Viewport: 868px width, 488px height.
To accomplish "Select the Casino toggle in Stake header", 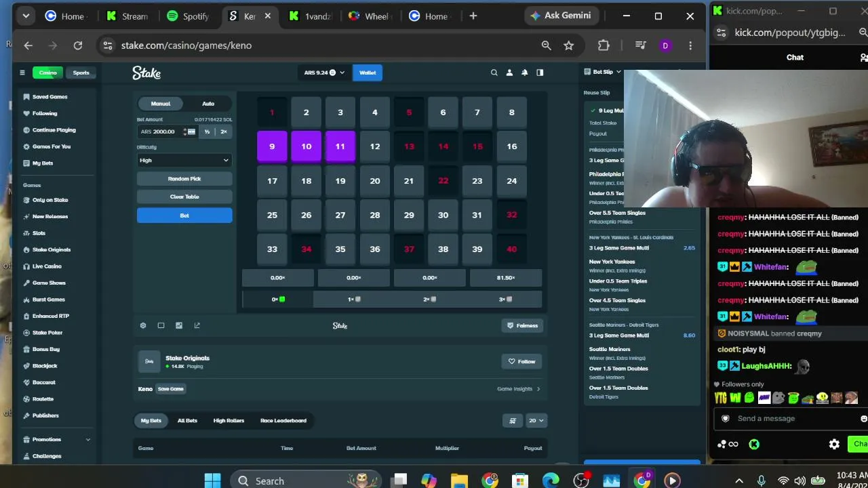I will coord(47,73).
